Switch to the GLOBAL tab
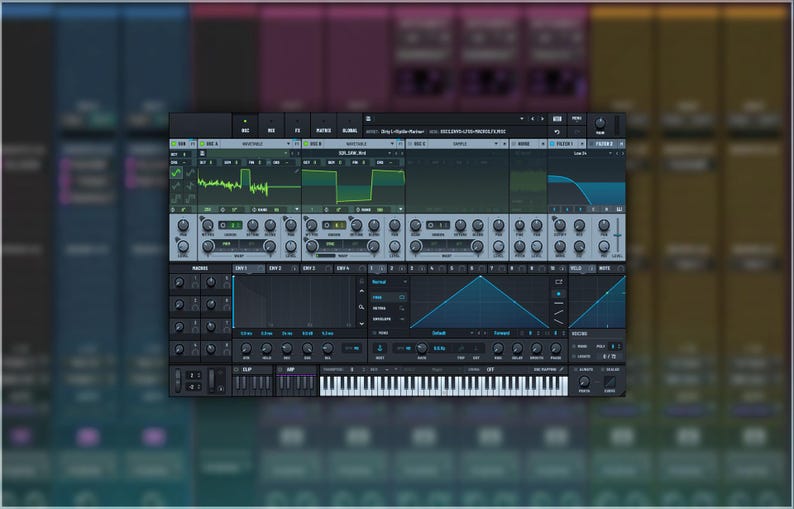This screenshot has width=794, height=509. pyautogui.click(x=350, y=126)
